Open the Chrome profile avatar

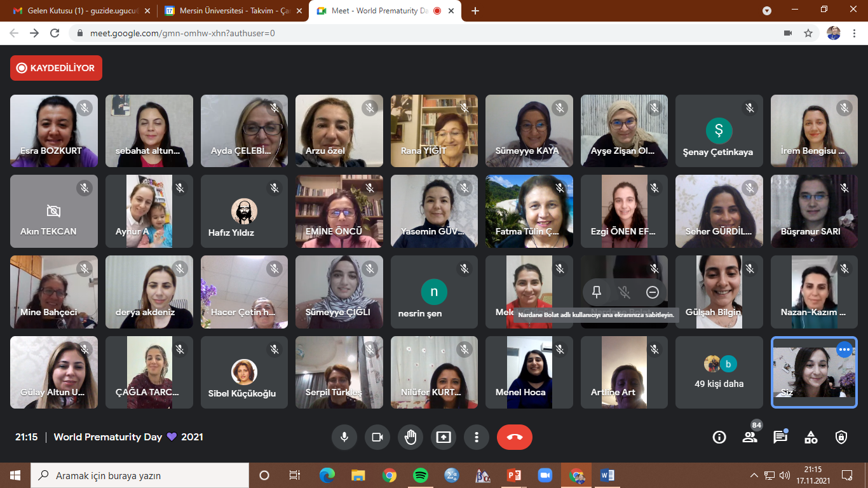[834, 33]
